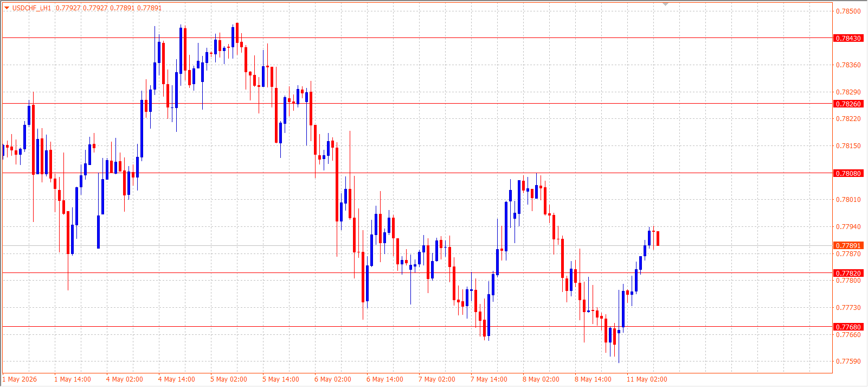Screen dimensions: 868x387
Task: Click the 0.78500 price scale value
Action: click(848, 11)
